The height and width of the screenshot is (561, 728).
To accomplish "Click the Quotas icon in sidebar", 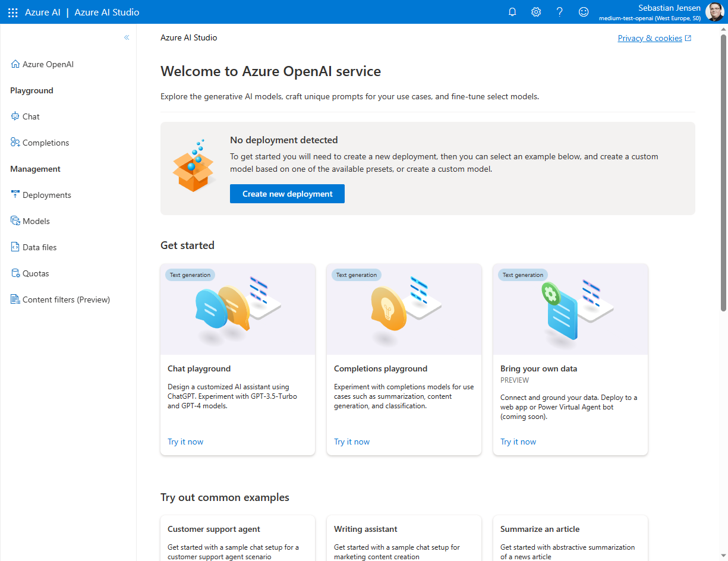I will point(15,273).
